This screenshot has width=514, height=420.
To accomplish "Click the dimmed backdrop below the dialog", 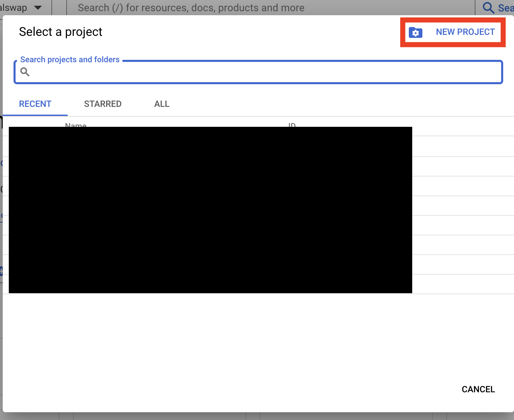I will point(257,416).
